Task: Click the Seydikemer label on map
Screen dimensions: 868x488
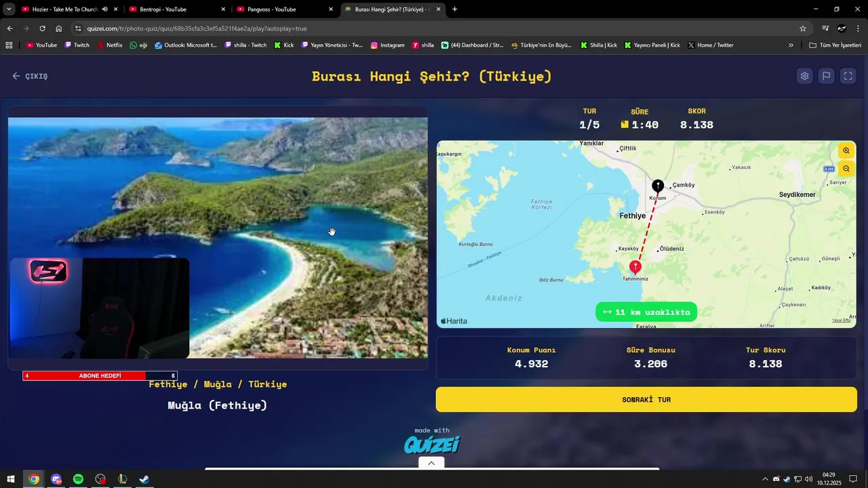Action: point(797,195)
